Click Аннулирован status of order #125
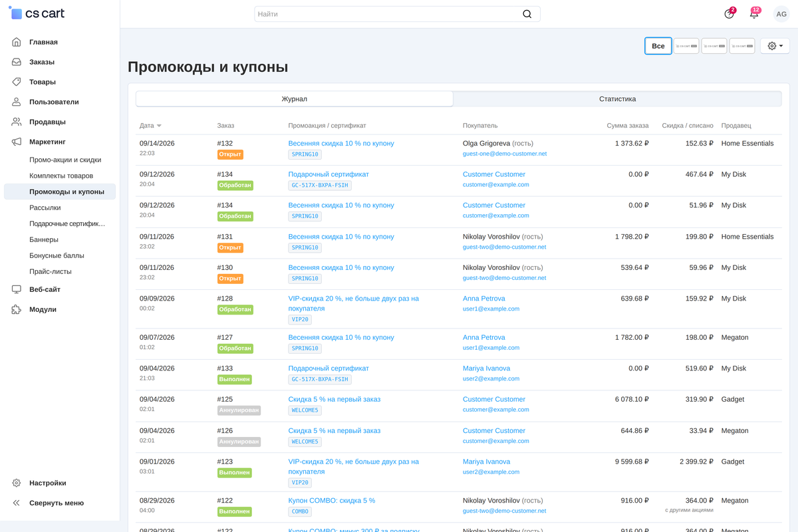 click(x=239, y=410)
